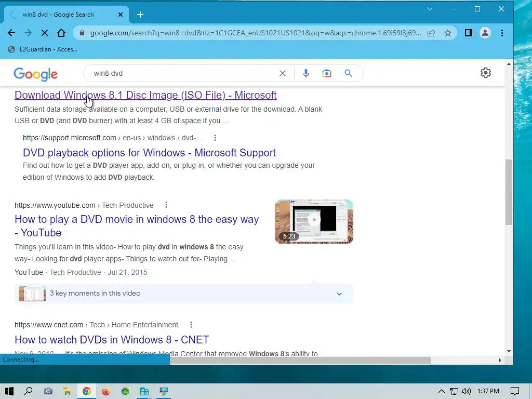532x399 pixels.
Task: Open the tab search chevron
Action: [430, 9]
